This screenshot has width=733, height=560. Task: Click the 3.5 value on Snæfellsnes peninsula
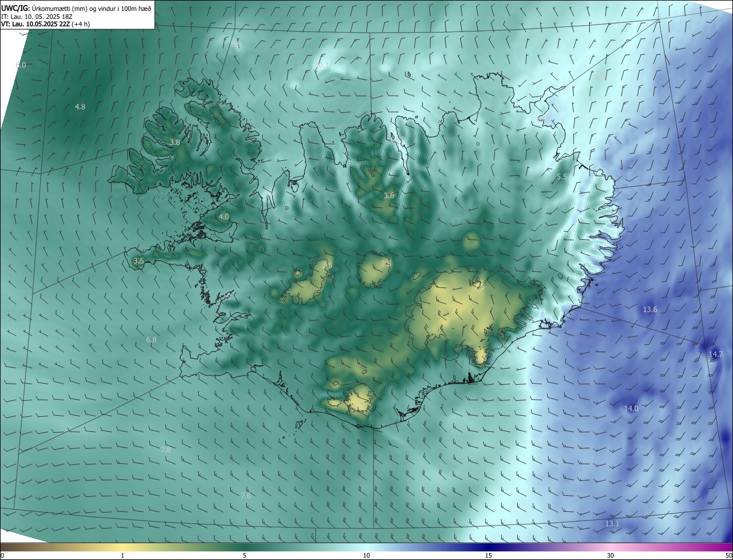139,261
